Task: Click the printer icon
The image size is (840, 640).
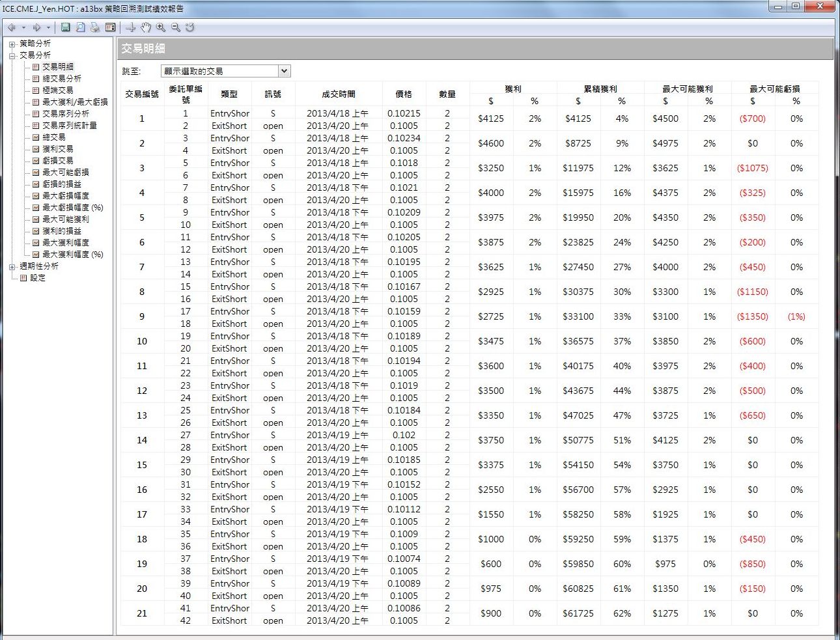Action: pyautogui.click(x=95, y=27)
